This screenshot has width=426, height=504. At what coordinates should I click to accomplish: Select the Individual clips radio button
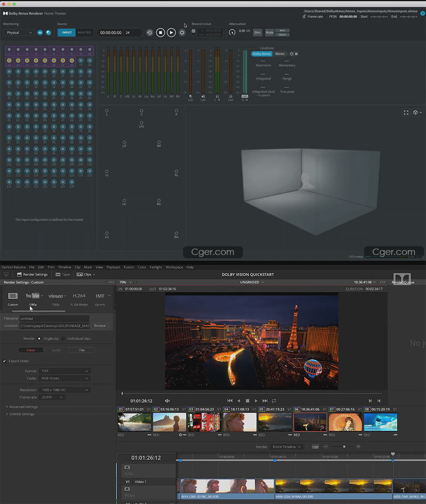tap(63, 339)
